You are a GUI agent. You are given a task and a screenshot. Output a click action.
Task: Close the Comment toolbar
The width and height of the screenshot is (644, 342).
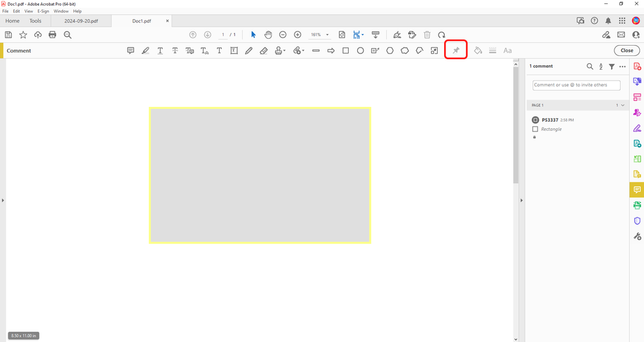pyautogui.click(x=627, y=50)
